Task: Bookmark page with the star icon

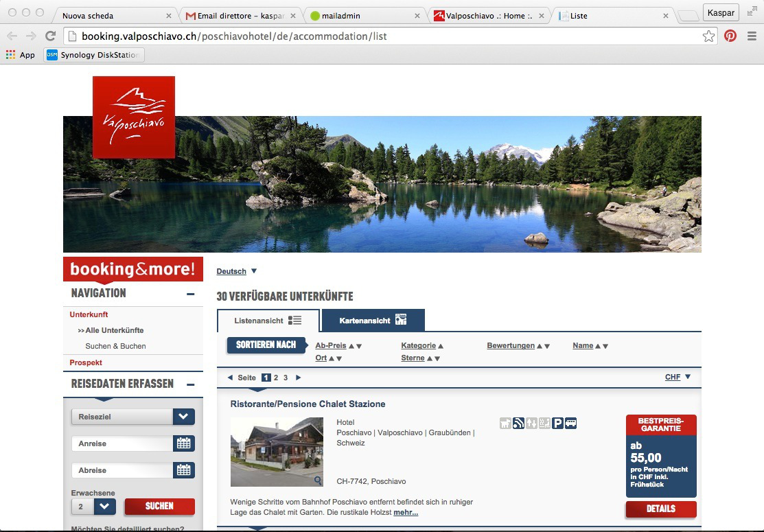Action: (x=708, y=36)
